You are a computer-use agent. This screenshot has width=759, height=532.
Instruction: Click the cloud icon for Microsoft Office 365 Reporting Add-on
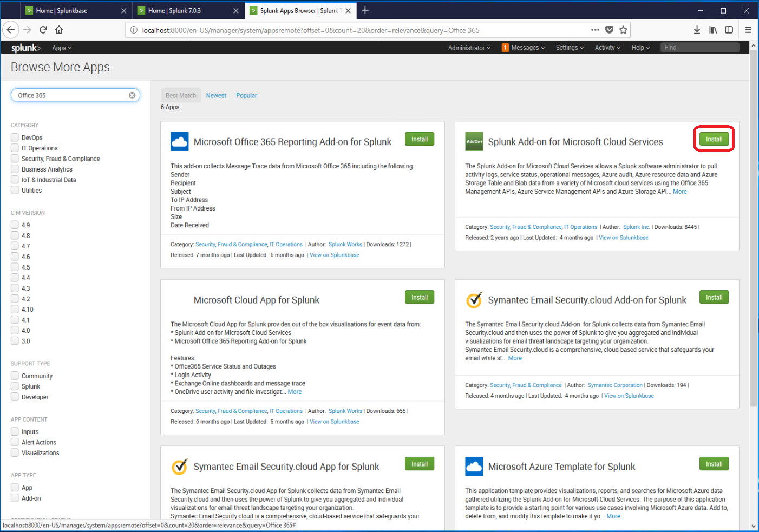[179, 141]
